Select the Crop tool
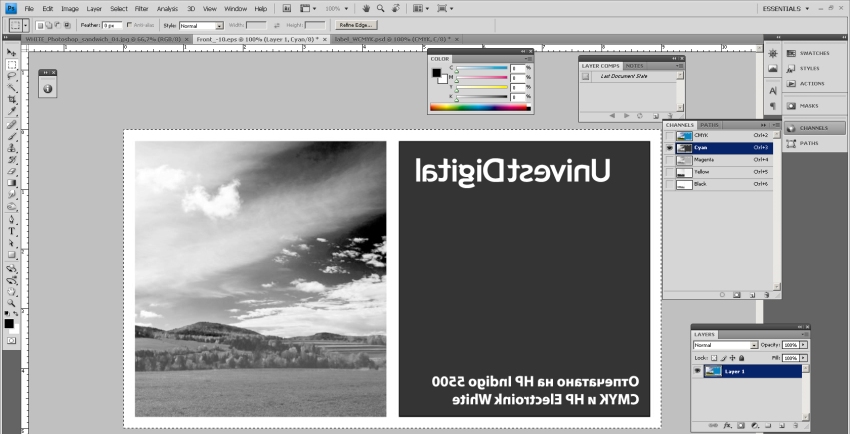The image size is (850, 434). pos(11,100)
